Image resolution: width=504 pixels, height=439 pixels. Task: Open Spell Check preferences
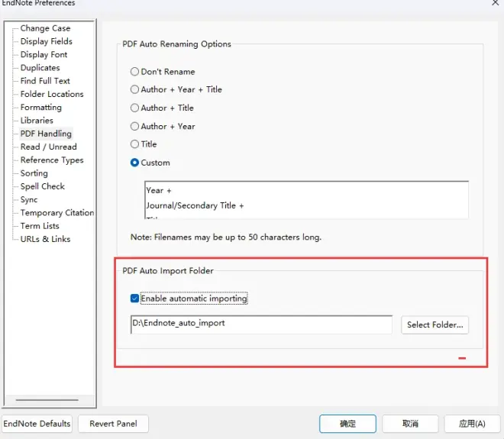(43, 186)
